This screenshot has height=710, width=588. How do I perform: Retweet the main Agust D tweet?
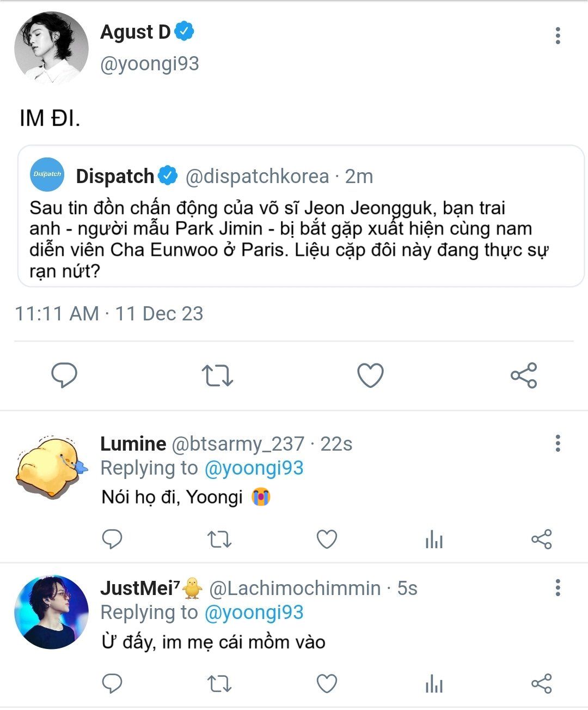217,375
